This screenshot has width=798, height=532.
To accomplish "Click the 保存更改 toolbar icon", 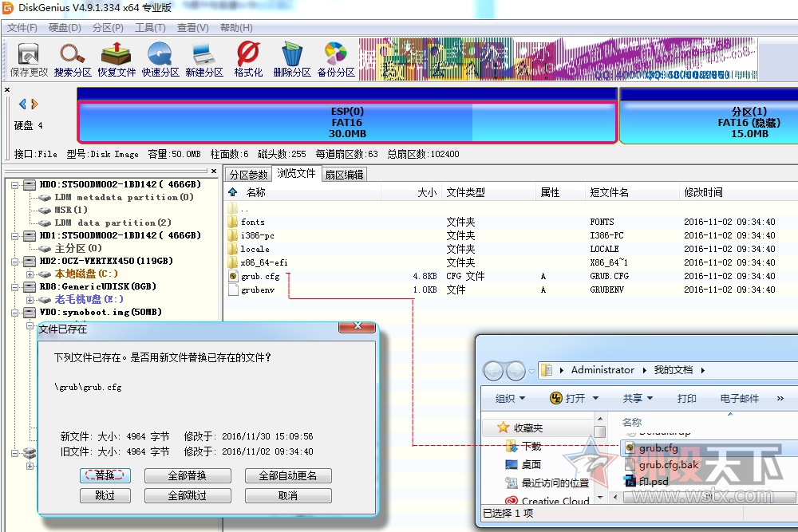I will [x=29, y=60].
